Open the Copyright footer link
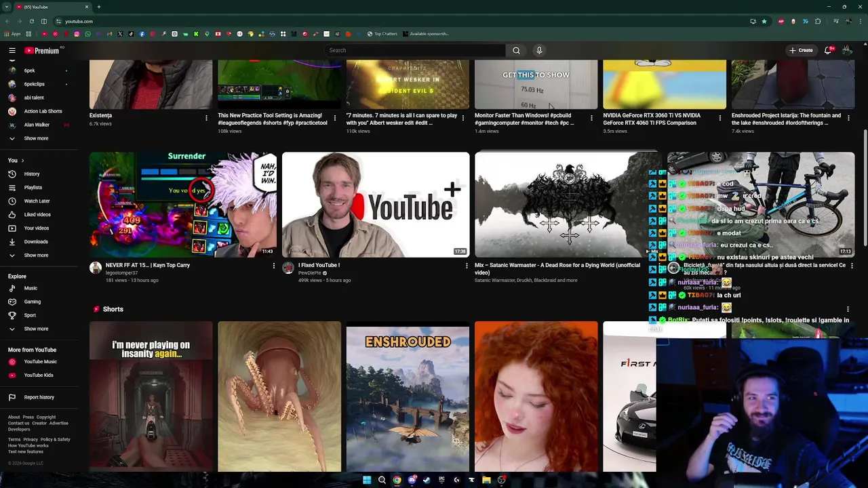The image size is (868, 488). coord(46,418)
